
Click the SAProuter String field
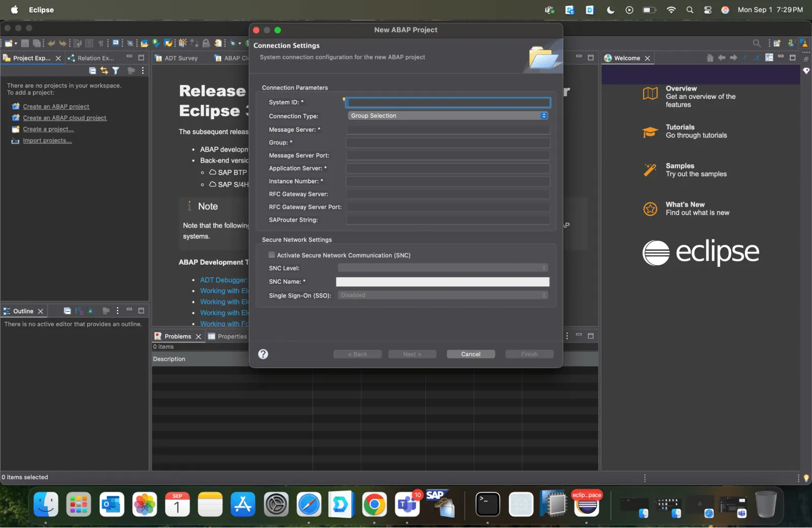[x=448, y=220]
